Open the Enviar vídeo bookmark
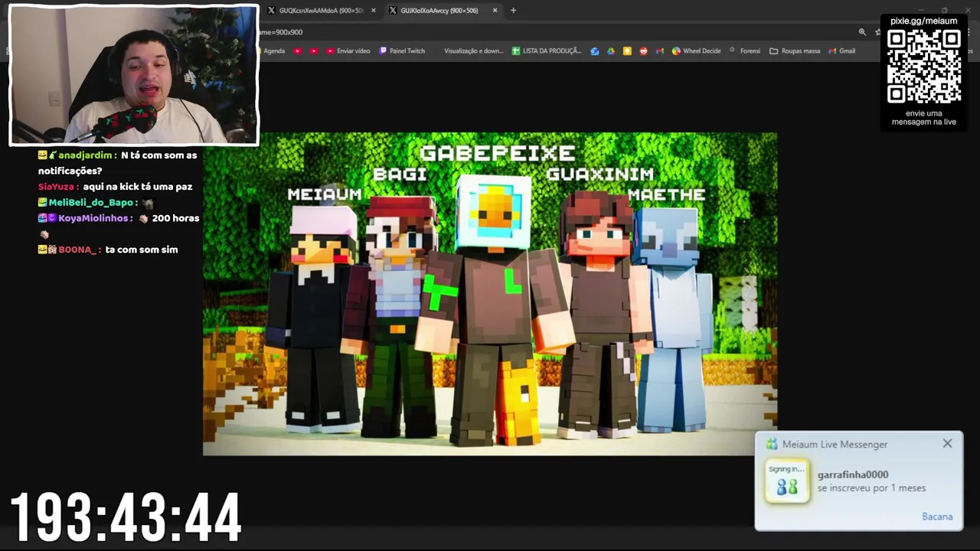Screen dimensions: 980x551 click(348, 51)
